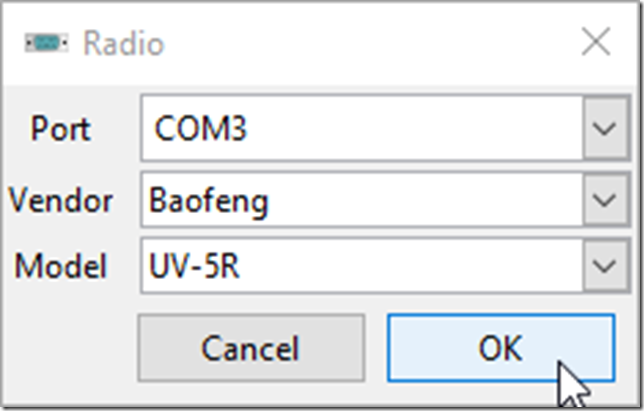The image size is (644, 411).
Task: Expand the Model dropdown arrow
Action: (x=601, y=265)
